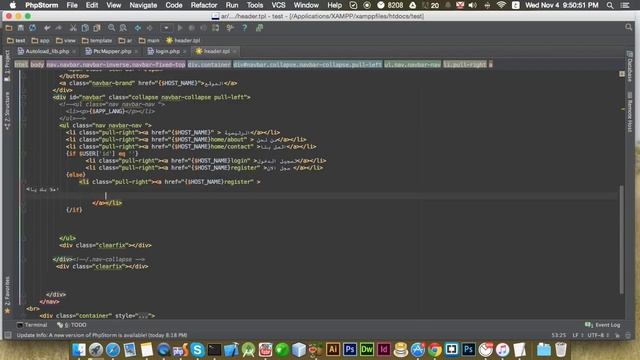
Task: Open the Navigate menu
Action: click(143, 5)
